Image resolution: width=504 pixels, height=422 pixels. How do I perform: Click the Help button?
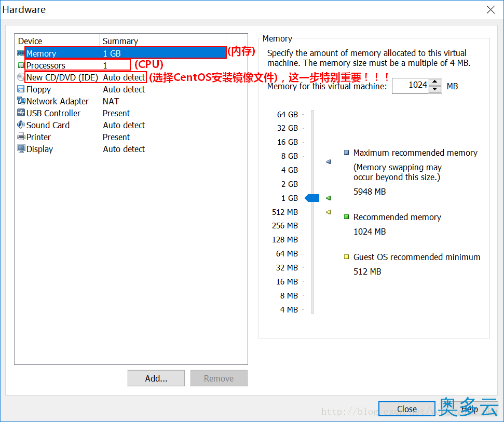pos(469,409)
